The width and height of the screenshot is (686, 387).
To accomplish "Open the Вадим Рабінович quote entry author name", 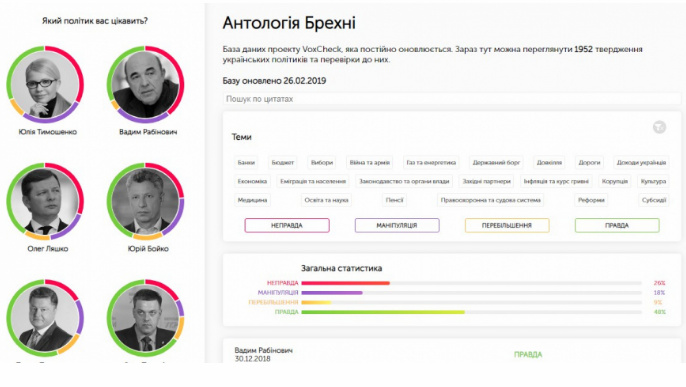I will click(263, 350).
